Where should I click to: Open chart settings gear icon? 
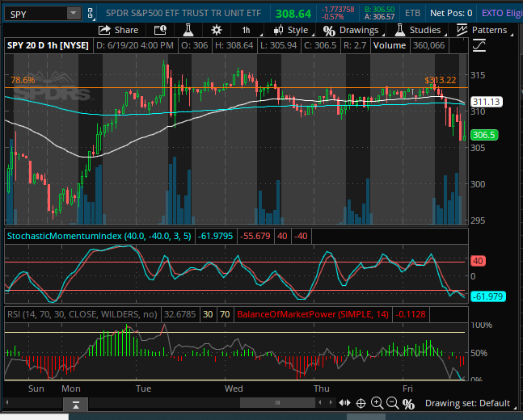pos(217,31)
